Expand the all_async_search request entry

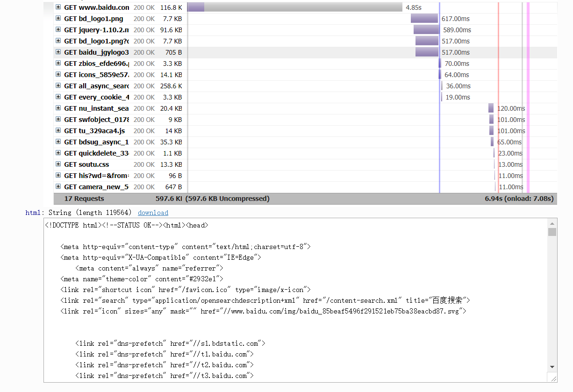tap(58, 86)
